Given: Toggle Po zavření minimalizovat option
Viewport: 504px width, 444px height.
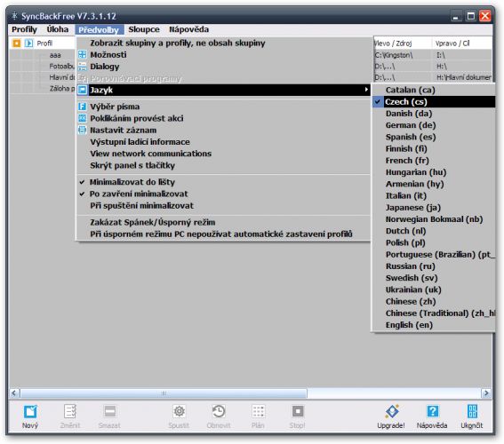Looking at the screenshot, I should (223, 194).
